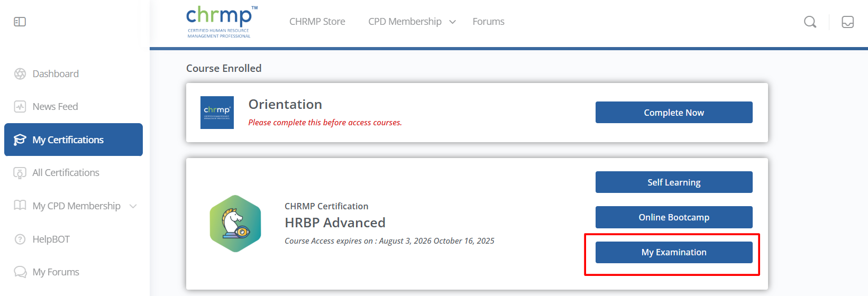
Task: Click the Course Enrolled heading
Action: coord(224,69)
